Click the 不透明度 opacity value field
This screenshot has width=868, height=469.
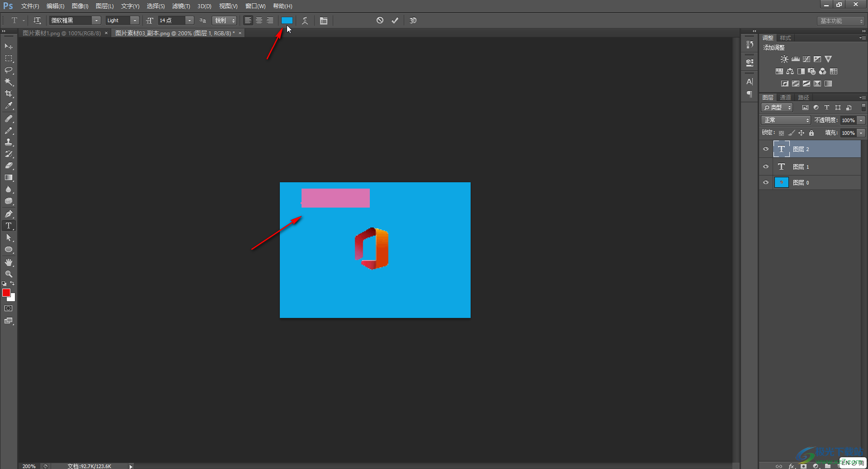pyautogui.click(x=848, y=120)
